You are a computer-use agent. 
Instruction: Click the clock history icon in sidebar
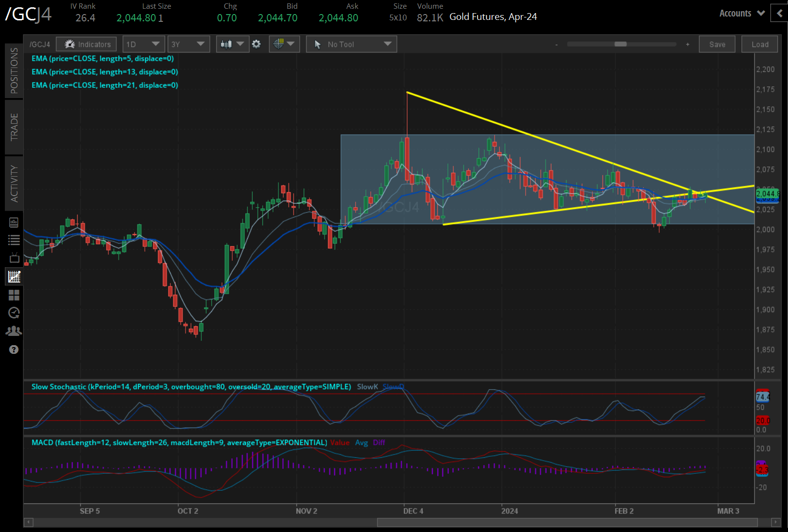point(14,313)
